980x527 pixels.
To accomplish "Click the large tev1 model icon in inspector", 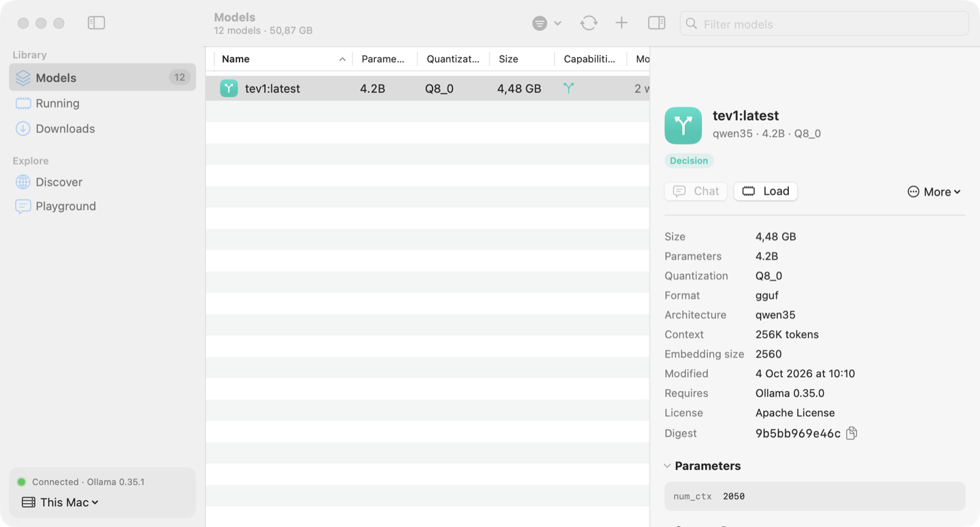I will [x=683, y=125].
